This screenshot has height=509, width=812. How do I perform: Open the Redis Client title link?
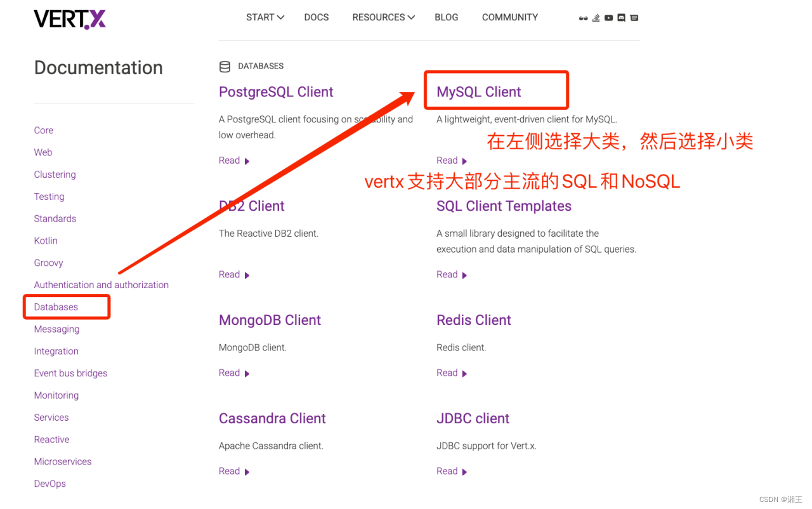coord(474,321)
